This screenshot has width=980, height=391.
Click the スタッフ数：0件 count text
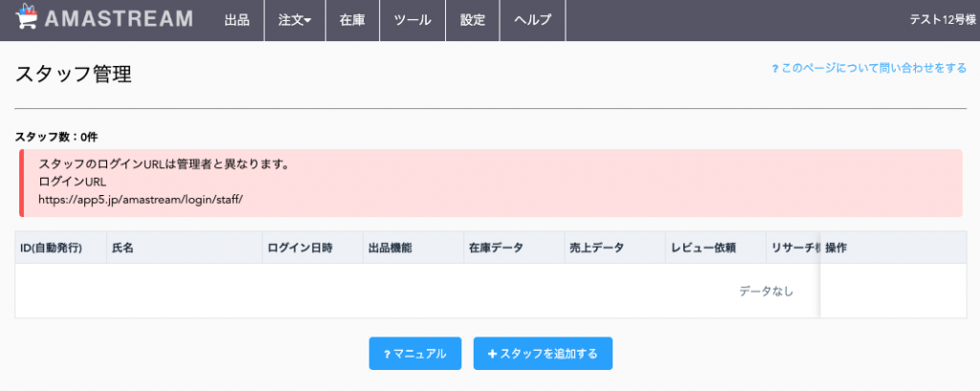[56, 137]
